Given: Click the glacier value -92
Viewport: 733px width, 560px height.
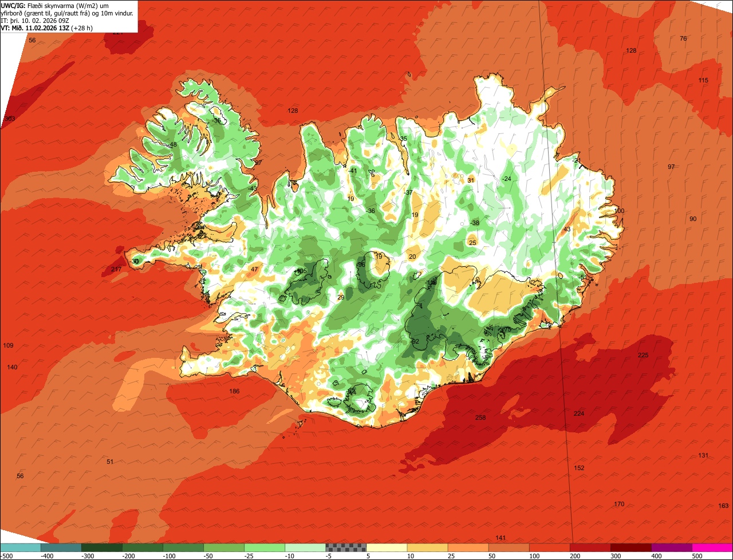Looking at the screenshot, I should point(415,342).
